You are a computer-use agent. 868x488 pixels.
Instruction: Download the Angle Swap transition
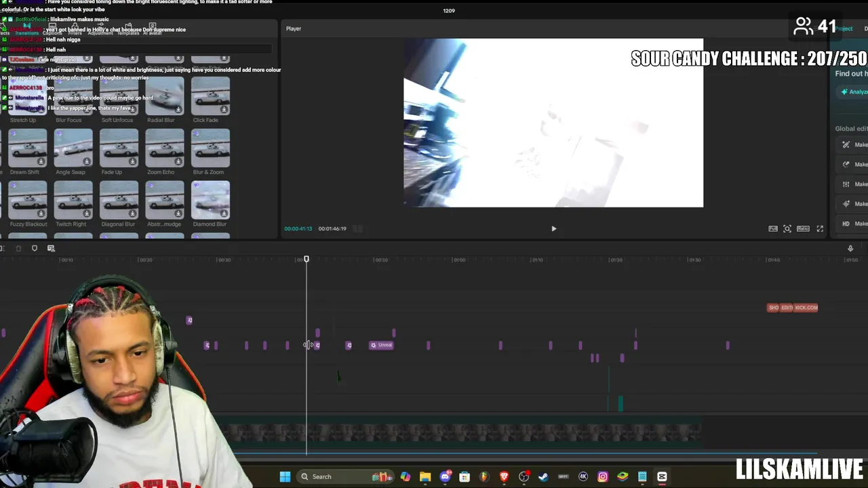(87, 161)
